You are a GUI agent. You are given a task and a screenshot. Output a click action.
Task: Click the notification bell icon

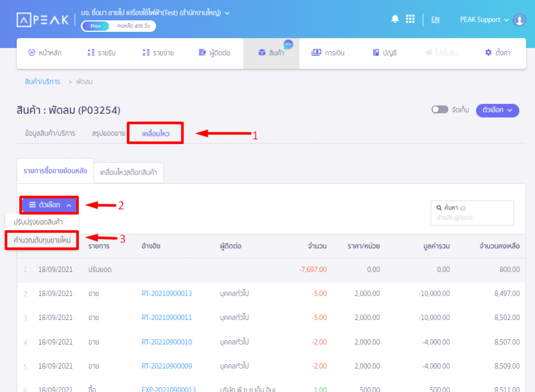(395, 19)
